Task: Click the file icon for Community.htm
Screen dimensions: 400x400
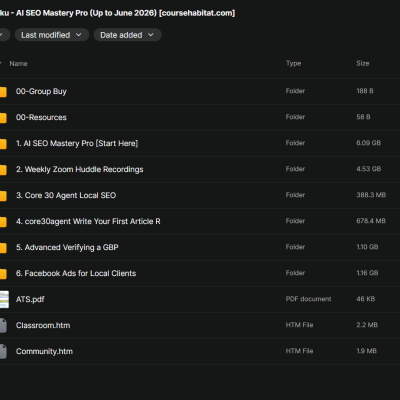Action: (x=3, y=351)
